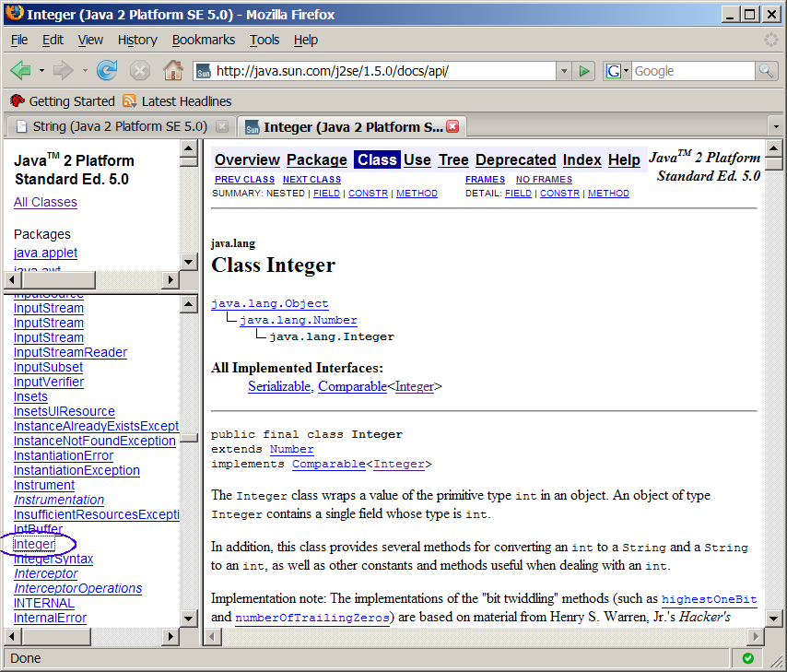Image resolution: width=787 pixels, height=672 pixels.
Task: Click packages frame horizontal scroll left arrow
Action: point(12,278)
